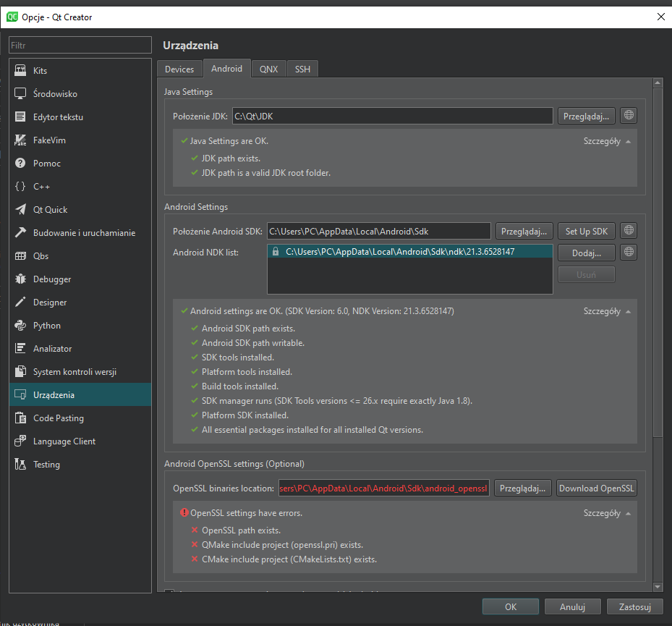Click 'Android SDK path writable.' line
Image resolution: width=672 pixels, height=626 pixels.
point(253,343)
